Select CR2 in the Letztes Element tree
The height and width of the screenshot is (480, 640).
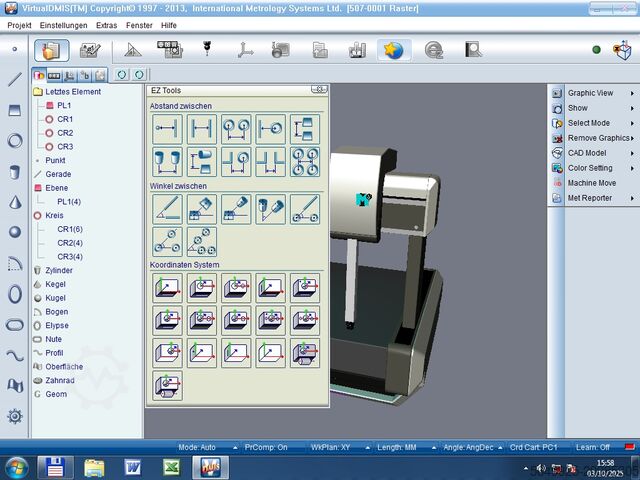pos(65,133)
